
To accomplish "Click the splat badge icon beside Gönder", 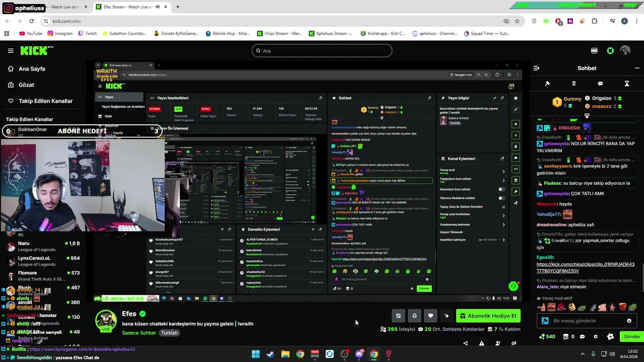I will 610,337.
